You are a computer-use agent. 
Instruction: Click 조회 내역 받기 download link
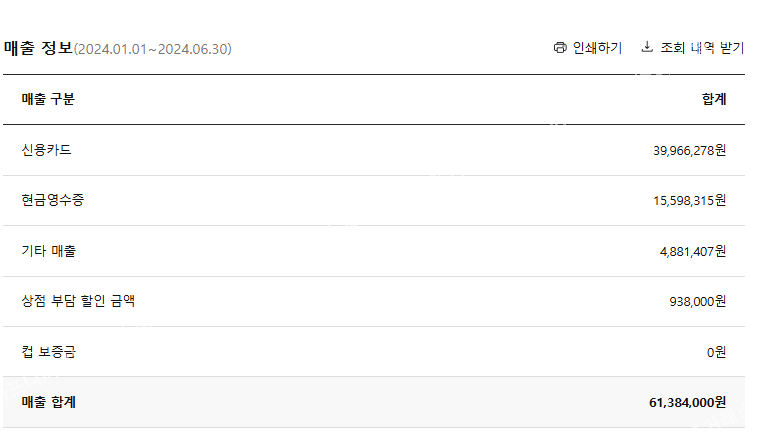click(x=702, y=48)
